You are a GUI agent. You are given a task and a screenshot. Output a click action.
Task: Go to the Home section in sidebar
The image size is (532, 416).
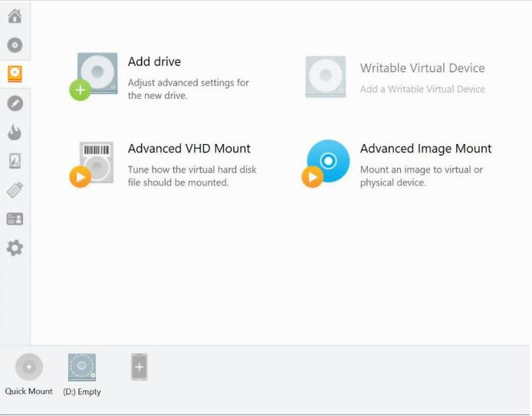15,16
